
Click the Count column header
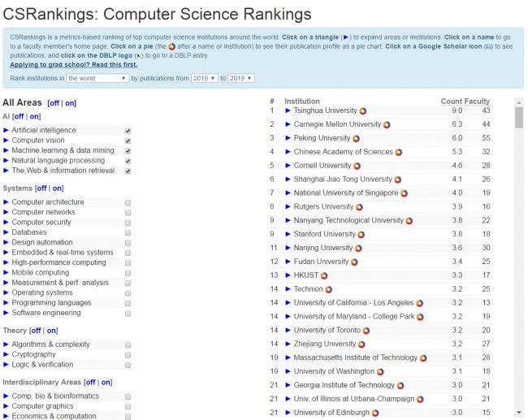click(x=452, y=102)
